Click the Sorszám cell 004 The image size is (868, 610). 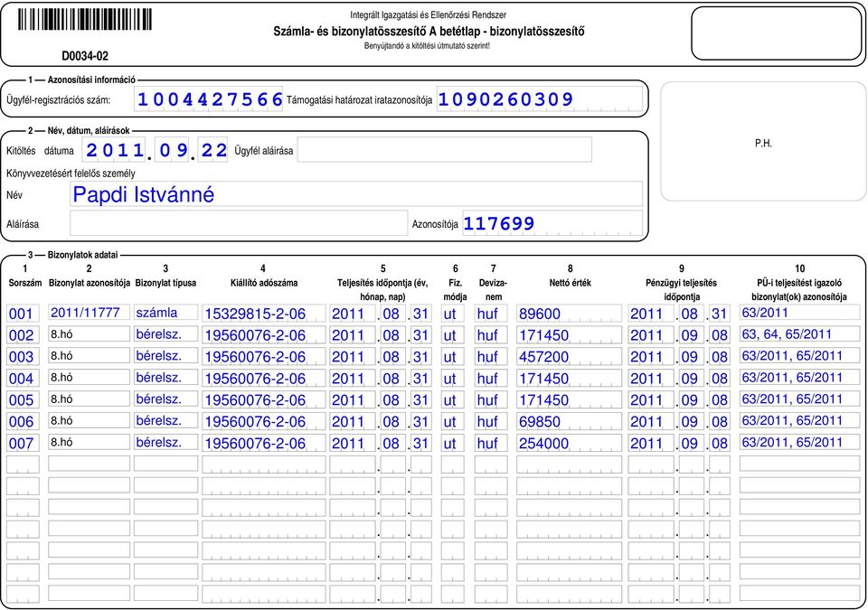23,378
